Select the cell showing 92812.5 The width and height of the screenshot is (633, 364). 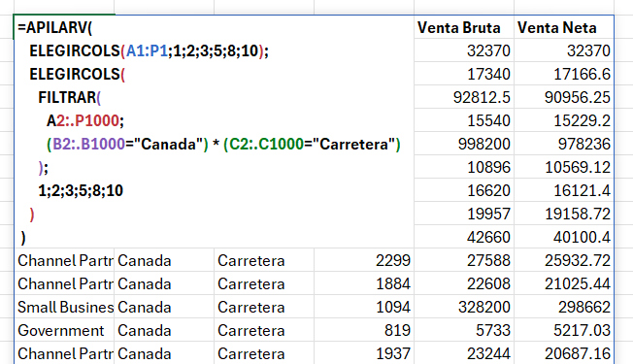[464, 97]
